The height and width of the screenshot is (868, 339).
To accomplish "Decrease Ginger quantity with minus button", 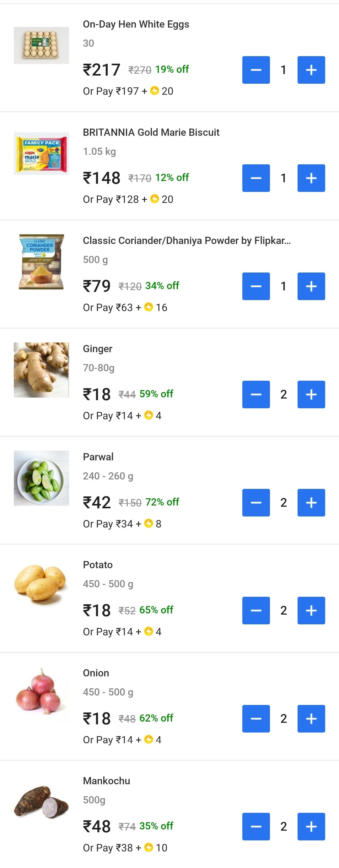I will tap(256, 394).
